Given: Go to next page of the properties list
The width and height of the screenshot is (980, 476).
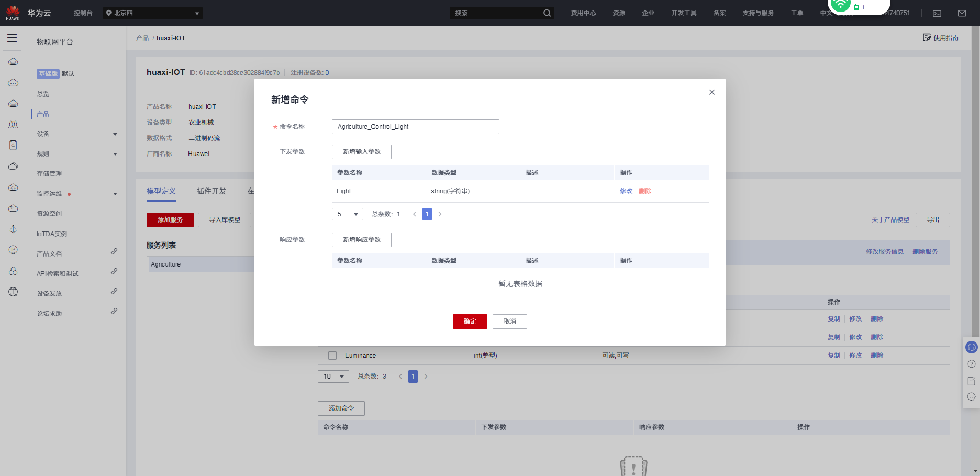Looking at the screenshot, I should point(426,377).
